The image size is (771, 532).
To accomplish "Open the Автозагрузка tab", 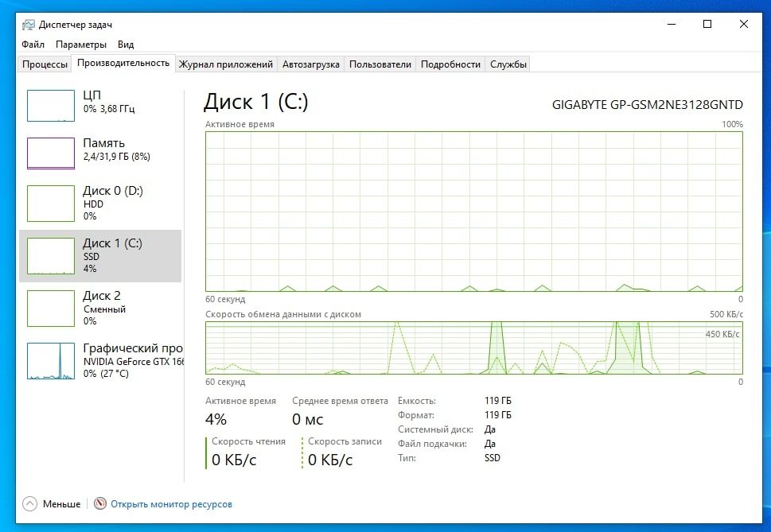I will (311, 64).
